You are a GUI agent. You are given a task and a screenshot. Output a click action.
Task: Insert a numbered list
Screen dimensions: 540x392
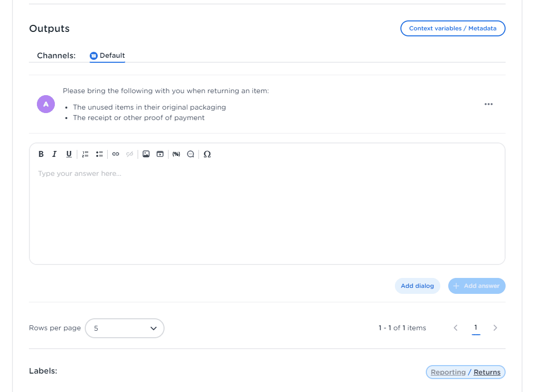click(85, 154)
